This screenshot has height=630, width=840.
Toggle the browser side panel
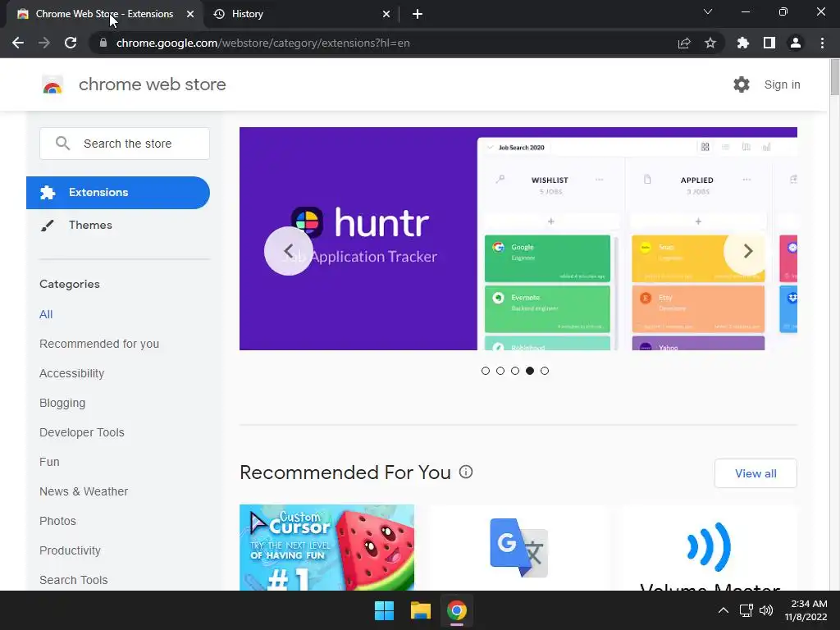tap(769, 43)
